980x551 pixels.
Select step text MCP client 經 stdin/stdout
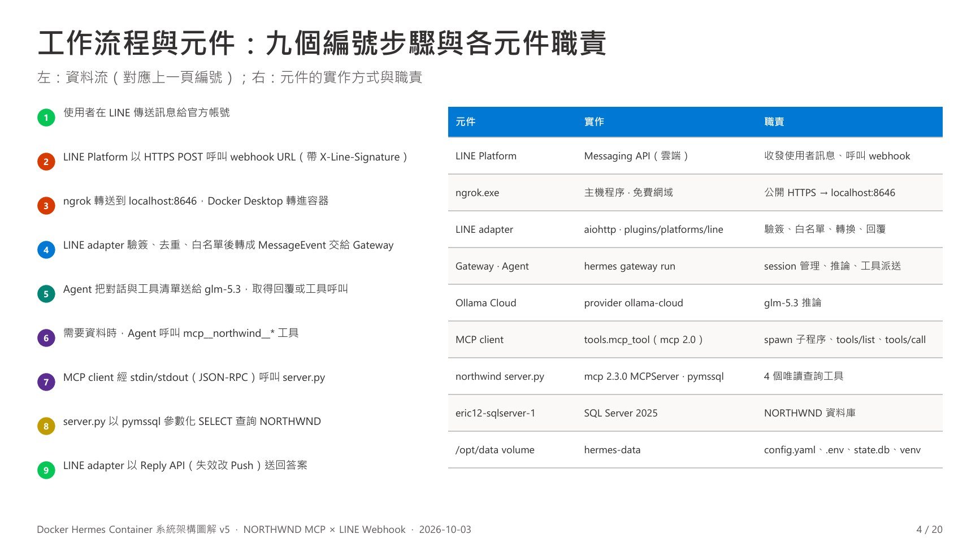[194, 377]
